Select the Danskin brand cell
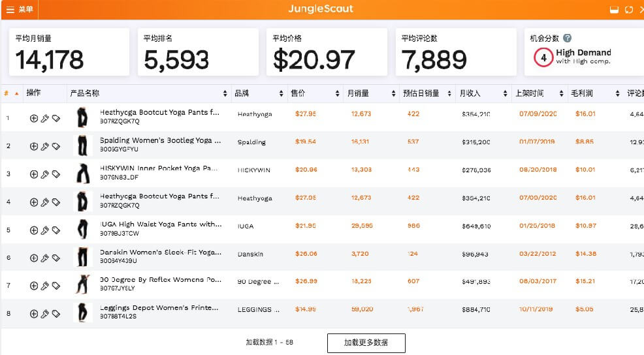The width and height of the screenshot is (644, 355). click(x=250, y=254)
